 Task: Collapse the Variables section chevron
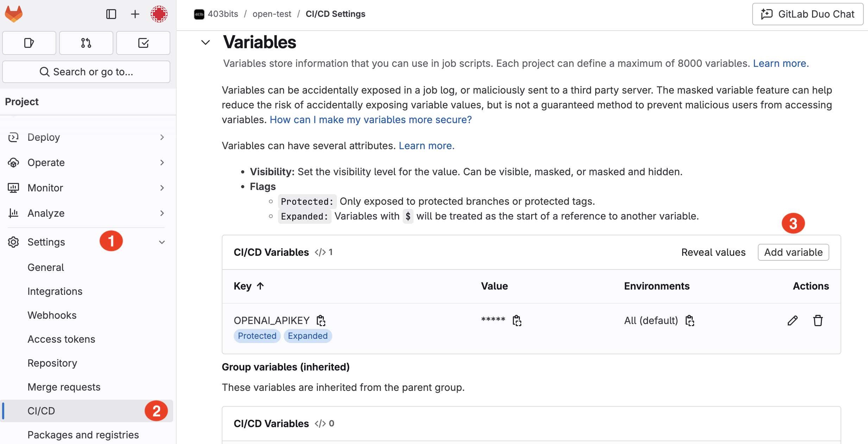[206, 43]
